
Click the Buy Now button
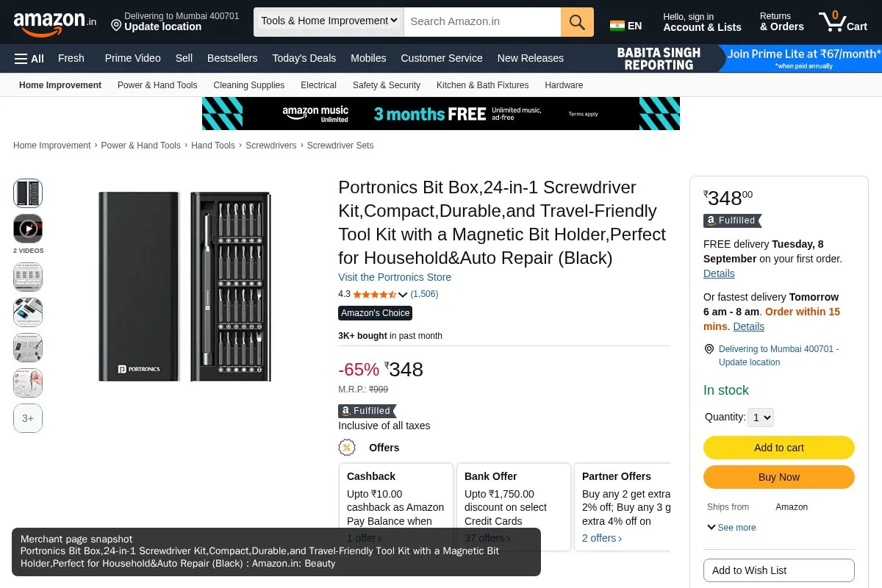tap(779, 477)
